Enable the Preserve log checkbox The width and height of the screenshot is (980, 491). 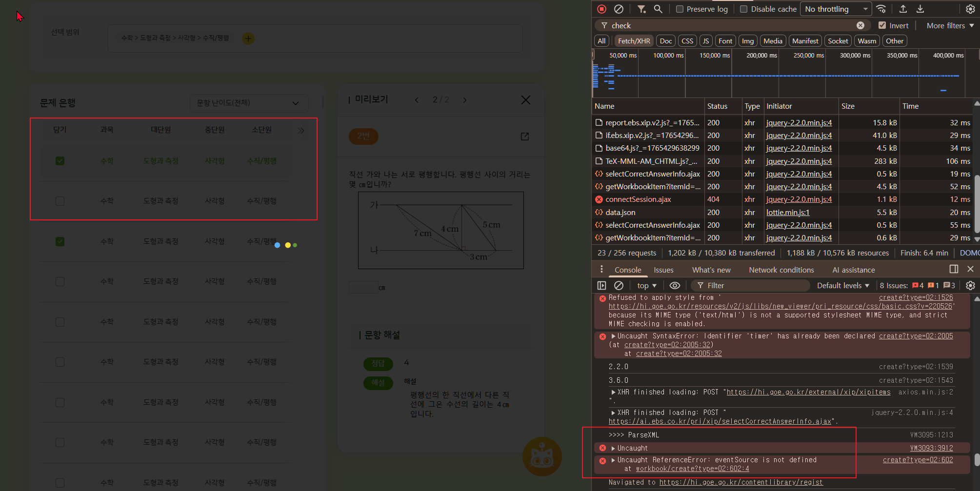coord(680,9)
